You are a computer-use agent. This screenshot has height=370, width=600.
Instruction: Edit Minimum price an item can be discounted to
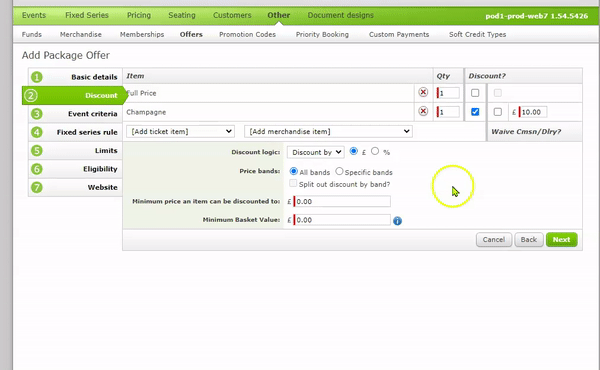click(x=342, y=201)
